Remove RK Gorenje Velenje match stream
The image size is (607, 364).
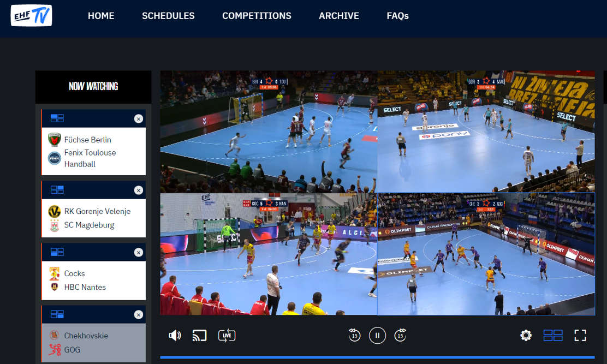(x=139, y=190)
